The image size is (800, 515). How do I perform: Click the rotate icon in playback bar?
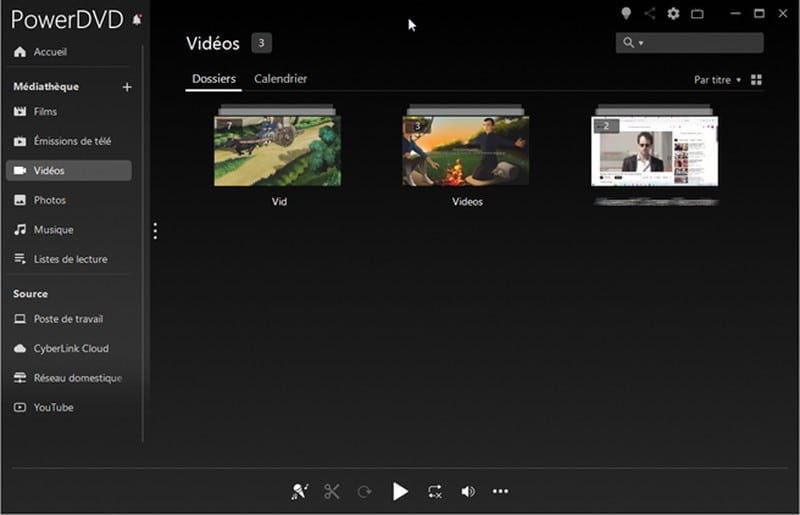tap(364, 492)
